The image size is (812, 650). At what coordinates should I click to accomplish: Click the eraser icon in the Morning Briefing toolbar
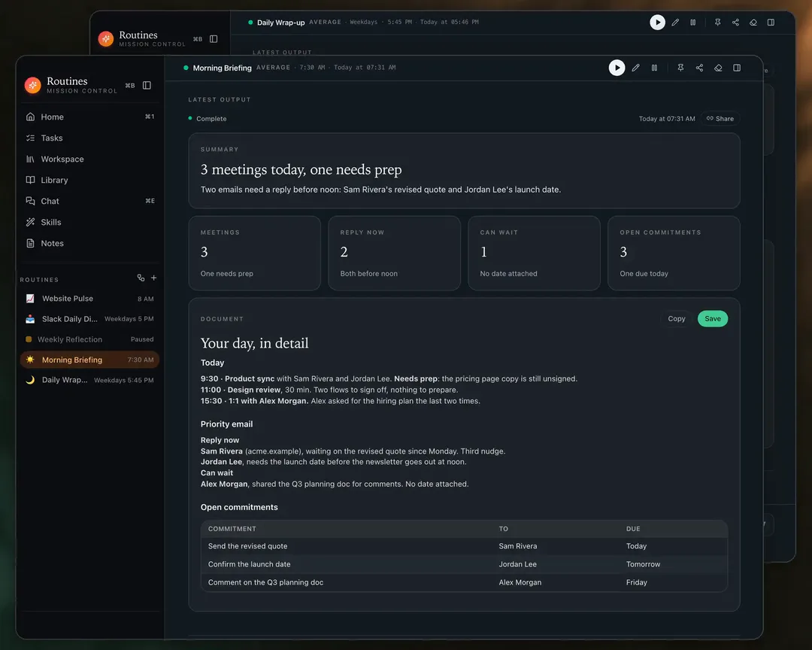point(718,68)
